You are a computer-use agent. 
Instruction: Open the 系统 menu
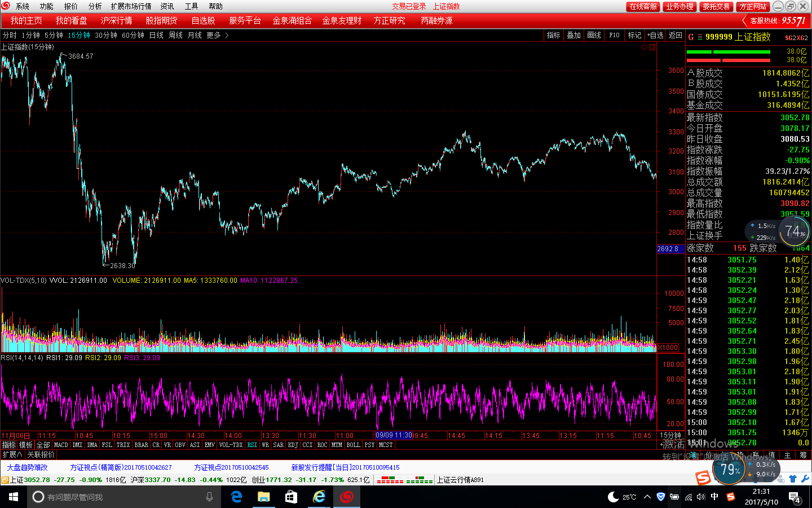point(23,6)
